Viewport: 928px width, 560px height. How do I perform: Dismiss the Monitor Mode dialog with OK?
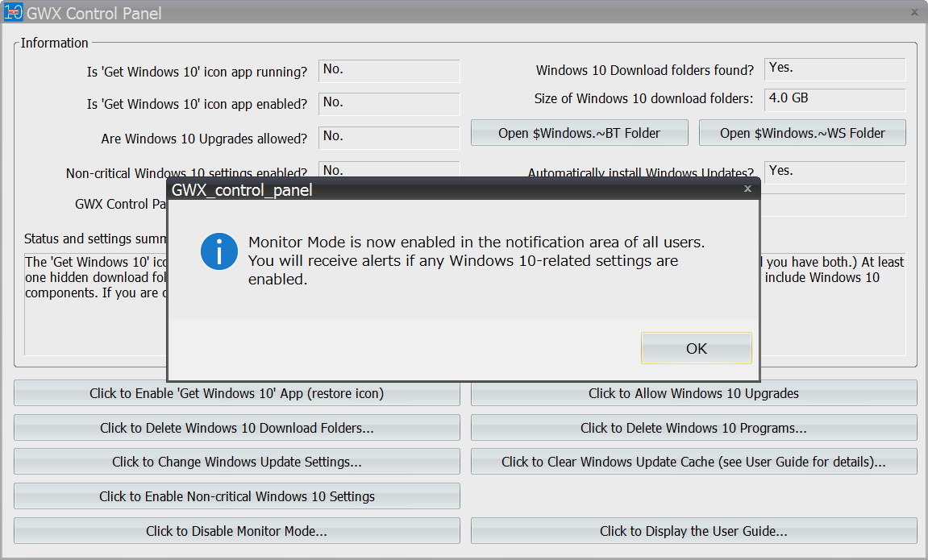(696, 347)
